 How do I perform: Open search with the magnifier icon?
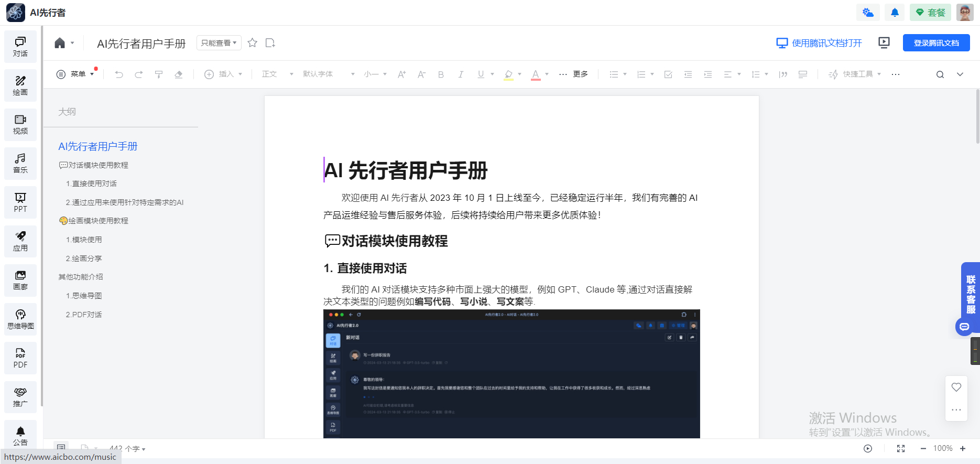pos(940,74)
